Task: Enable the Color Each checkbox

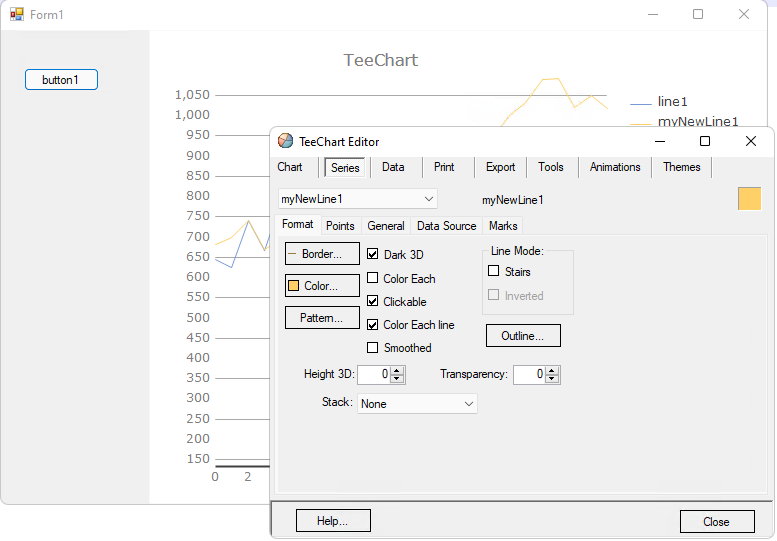Action: 373,278
